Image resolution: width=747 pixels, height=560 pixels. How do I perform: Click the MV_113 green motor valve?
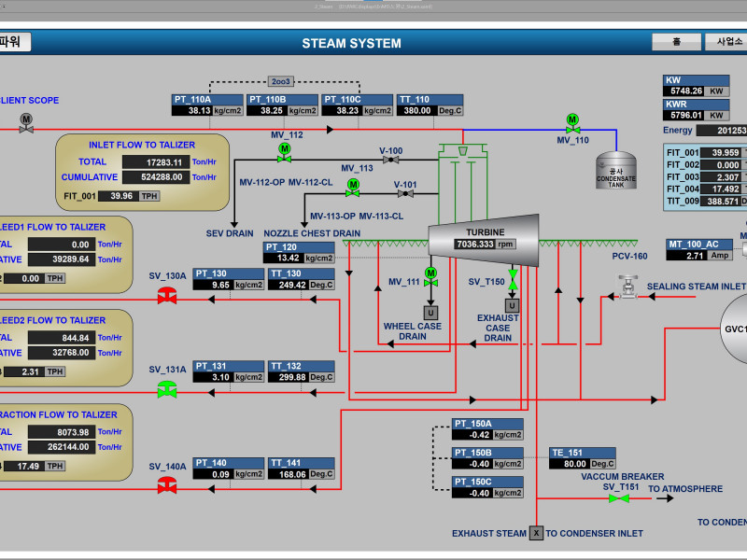click(353, 189)
